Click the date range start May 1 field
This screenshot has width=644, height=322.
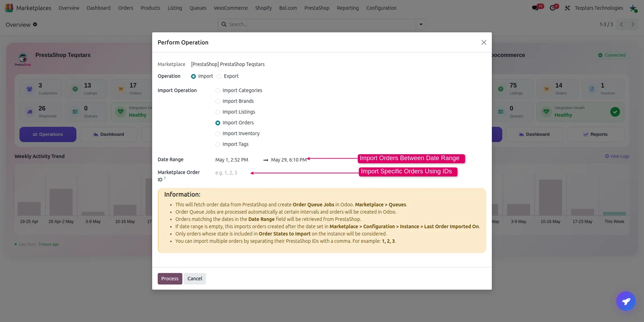pyautogui.click(x=232, y=160)
